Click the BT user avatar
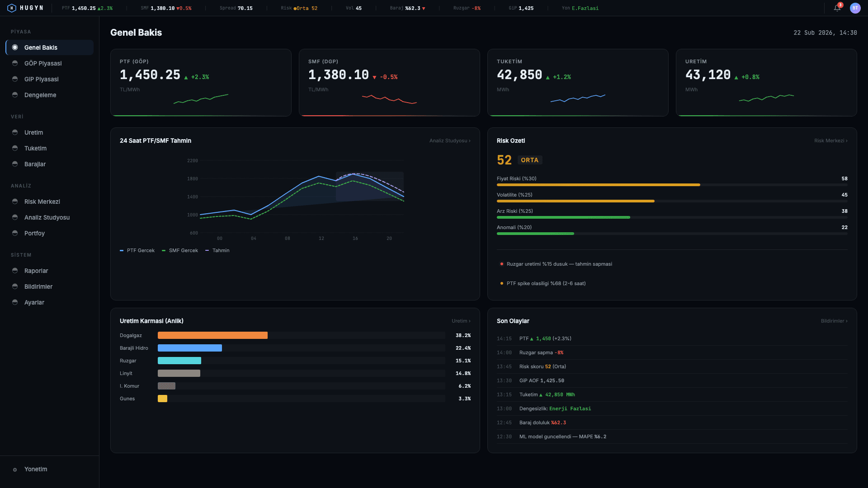Image resolution: width=868 pixels, height=488 pixels. coord(855,8)
